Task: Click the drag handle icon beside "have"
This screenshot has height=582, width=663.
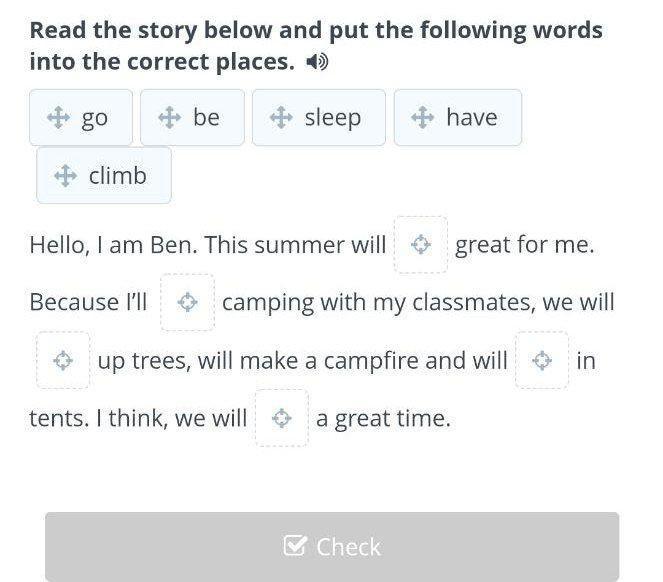Action: 423,118
